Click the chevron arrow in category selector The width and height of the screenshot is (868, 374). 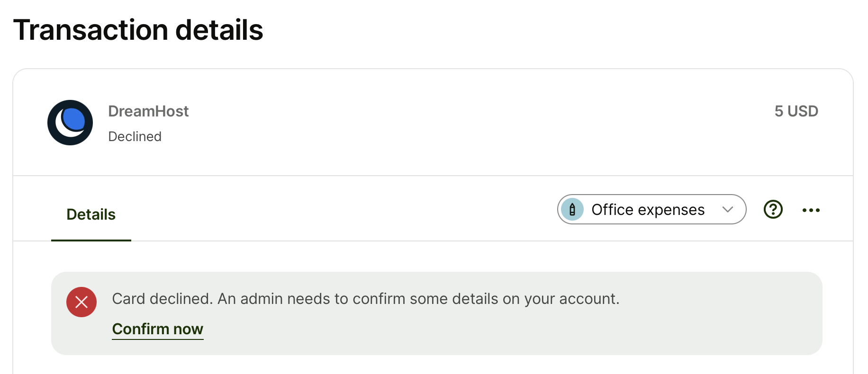[728, 209]
